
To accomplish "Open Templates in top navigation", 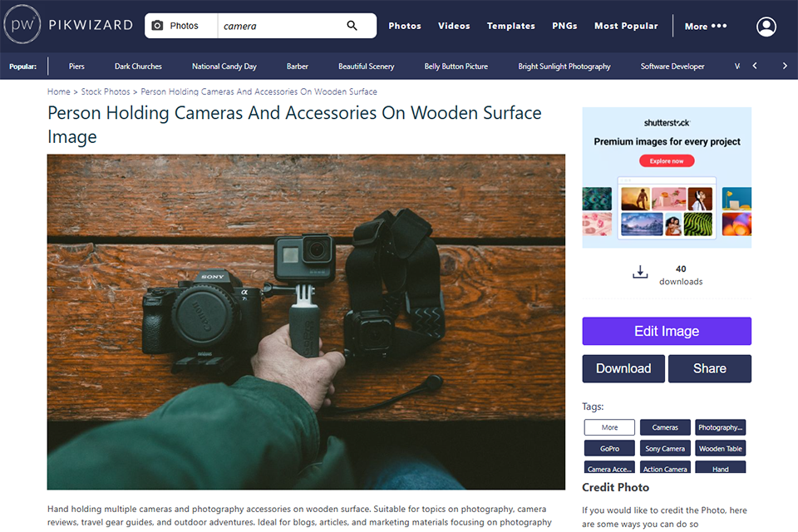I will 510,26.
